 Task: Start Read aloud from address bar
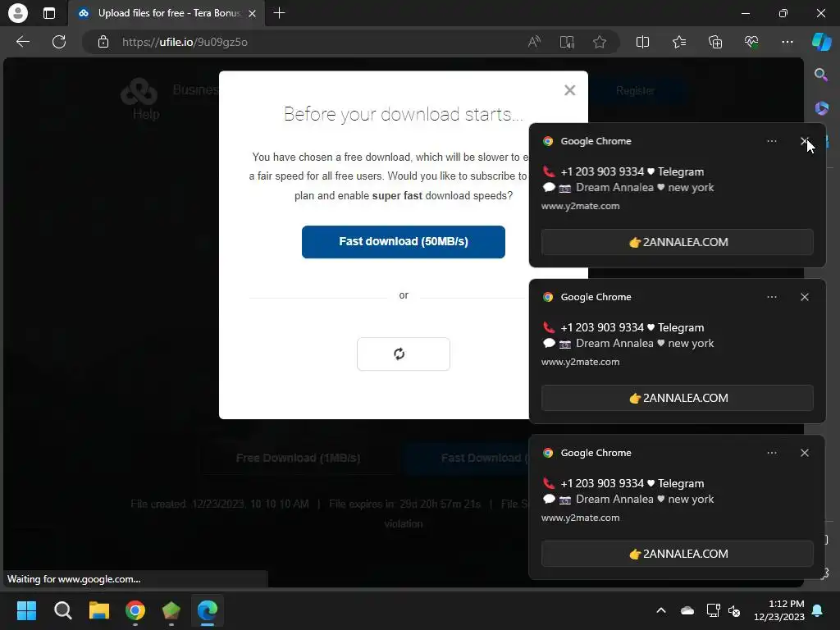[534, 42]
